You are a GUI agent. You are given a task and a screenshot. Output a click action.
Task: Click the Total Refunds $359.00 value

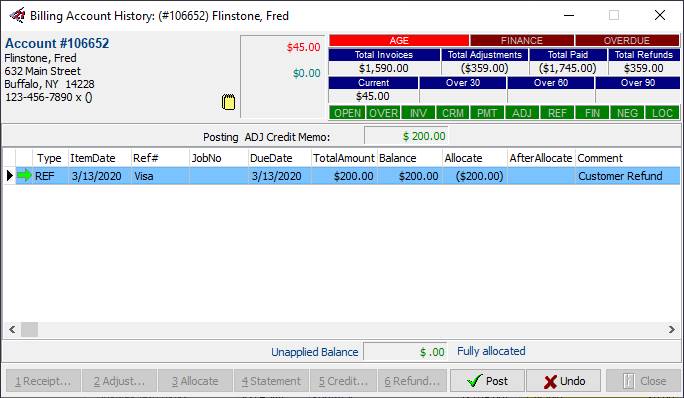coord(643,68)
